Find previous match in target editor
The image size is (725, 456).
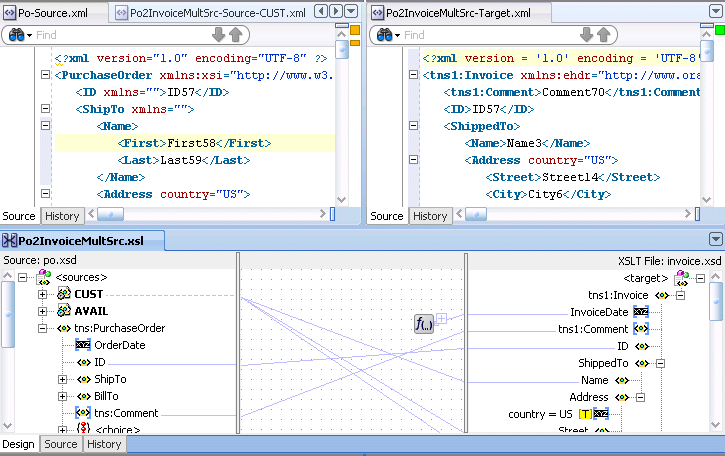pos(604,35)
